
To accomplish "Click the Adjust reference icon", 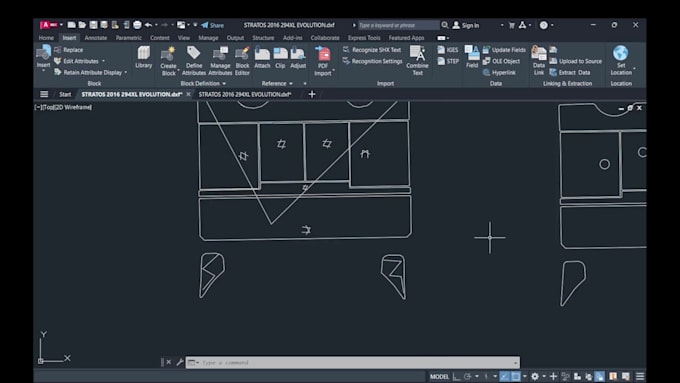I will coord(298,54).
